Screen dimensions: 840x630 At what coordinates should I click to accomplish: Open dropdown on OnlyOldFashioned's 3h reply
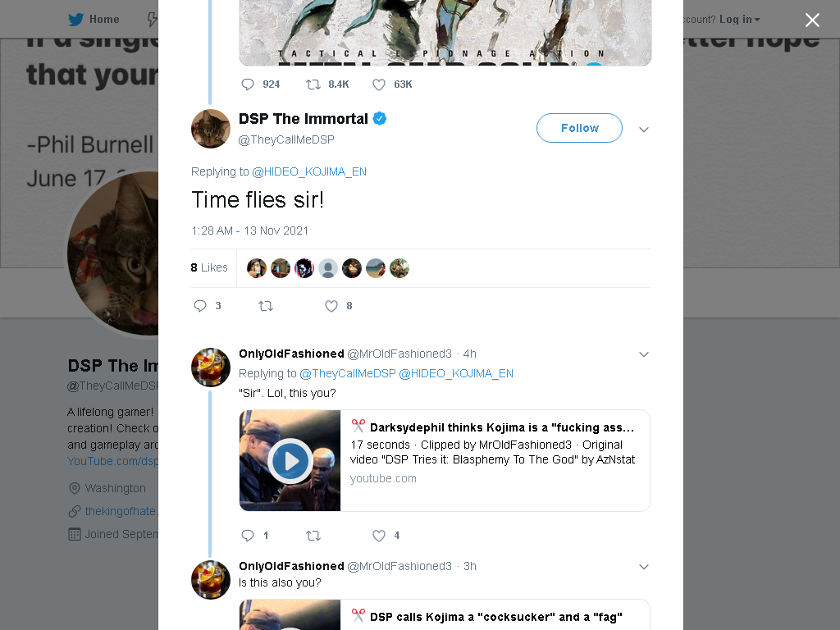(x=644, y=567)
